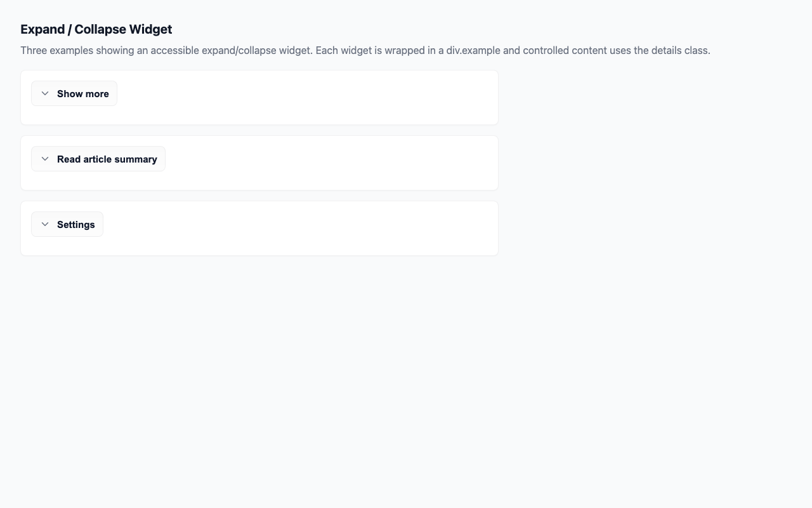Click the Expand / Collapse Widget heading

tap(96, 29)
